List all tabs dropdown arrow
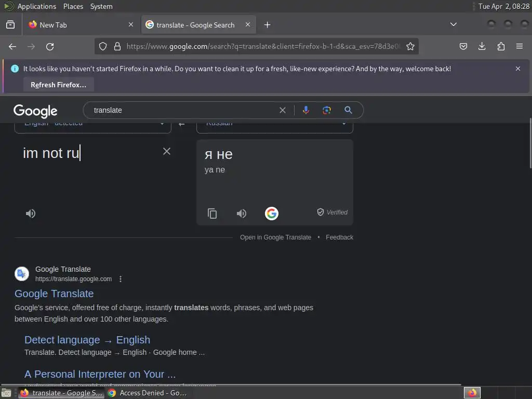The height and width of the screenshot is (399, 532). [453, 24]
